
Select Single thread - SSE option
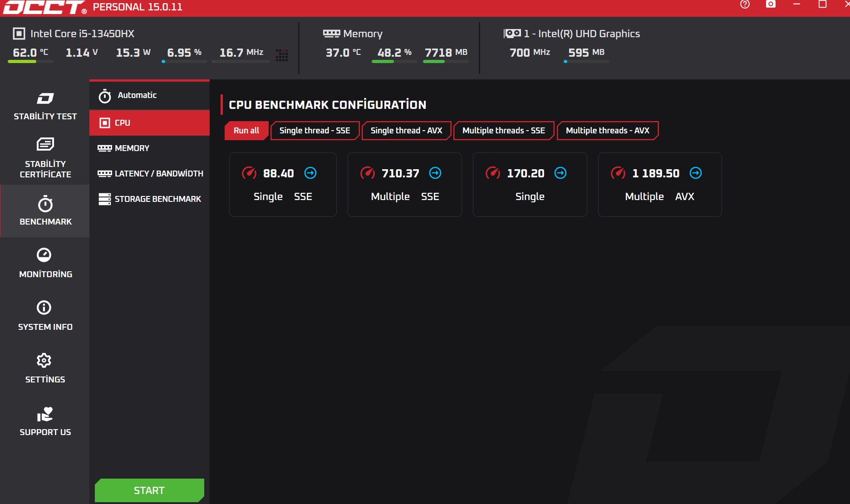(315, 131)
